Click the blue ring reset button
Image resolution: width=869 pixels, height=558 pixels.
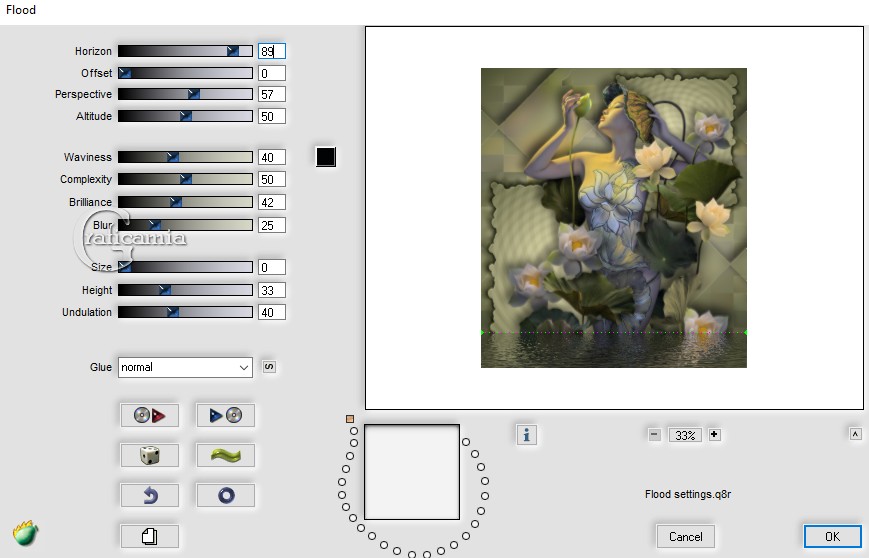click(226, 495)
